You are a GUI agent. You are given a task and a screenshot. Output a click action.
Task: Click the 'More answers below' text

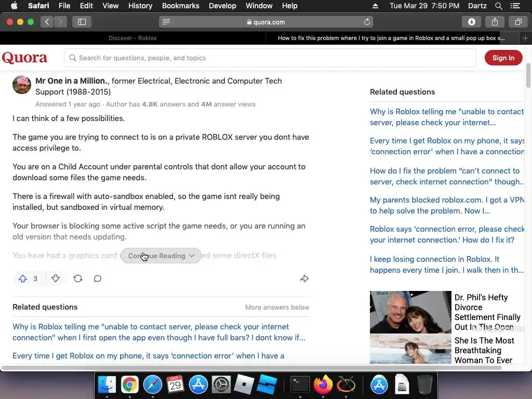tap(277, 307)
